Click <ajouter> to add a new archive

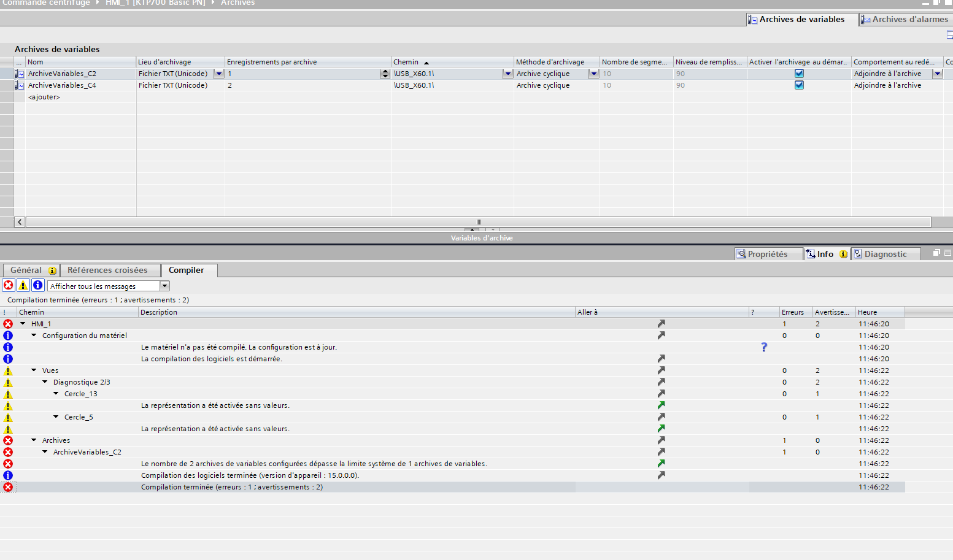[x=44, y=97]
